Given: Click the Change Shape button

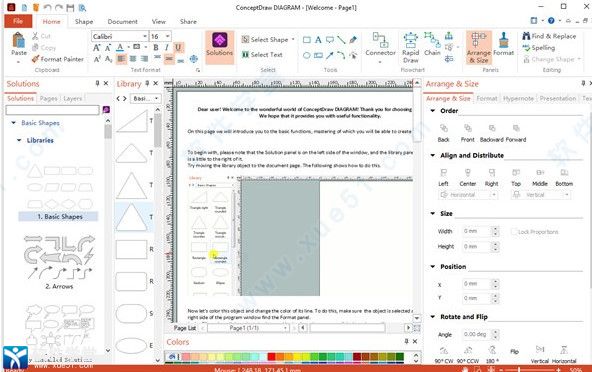Looking at the screenshot, I should pyautogui.click(x=551, y=59).
